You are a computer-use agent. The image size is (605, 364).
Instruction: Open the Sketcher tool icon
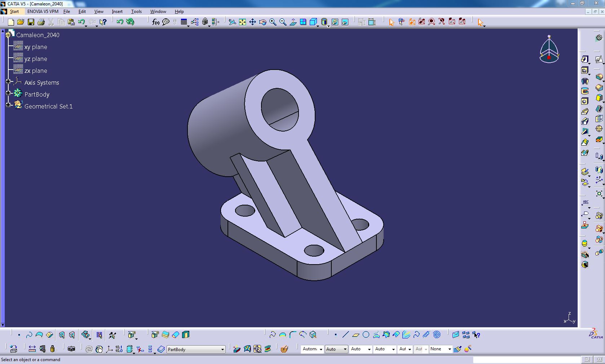pyautogui.click(x=599, y=59)
